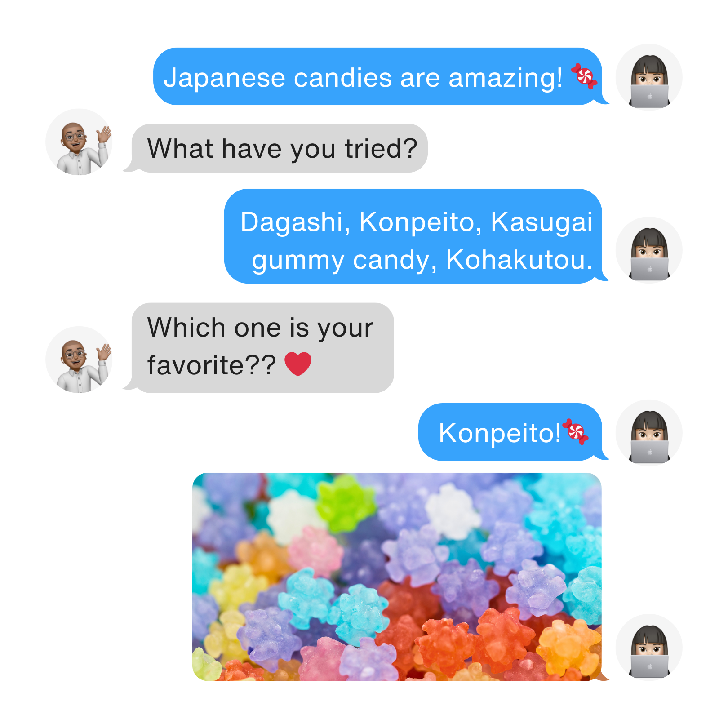
Task: Click the candy emoji in the first message
Action: (x=584, y=76)
